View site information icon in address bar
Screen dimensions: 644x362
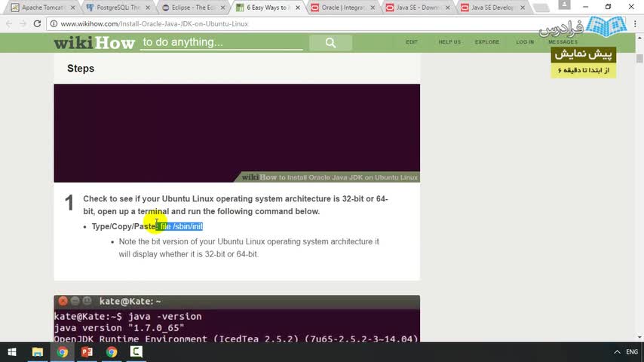54,24
